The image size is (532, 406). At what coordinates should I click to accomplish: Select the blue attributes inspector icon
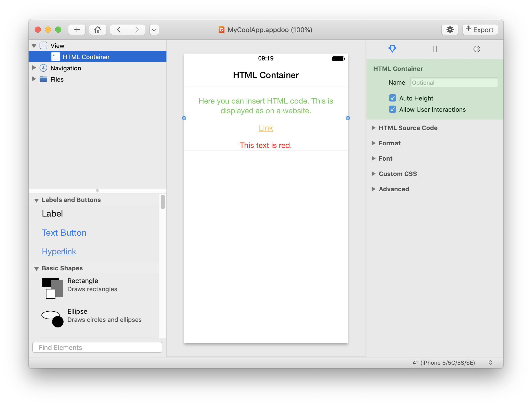pyautogui.click(x=392, y=49)
